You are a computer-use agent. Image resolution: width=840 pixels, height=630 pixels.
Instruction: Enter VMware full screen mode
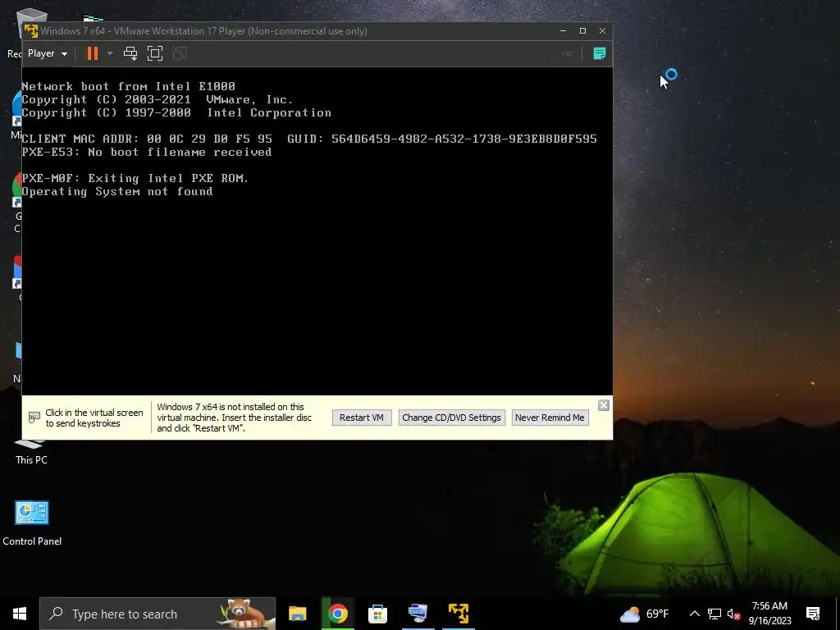coord(155,53)
